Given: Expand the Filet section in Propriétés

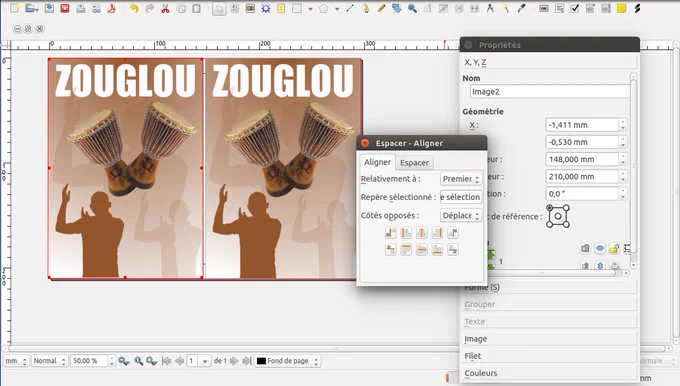Looking at the screenshot, I should click(549, 356).
